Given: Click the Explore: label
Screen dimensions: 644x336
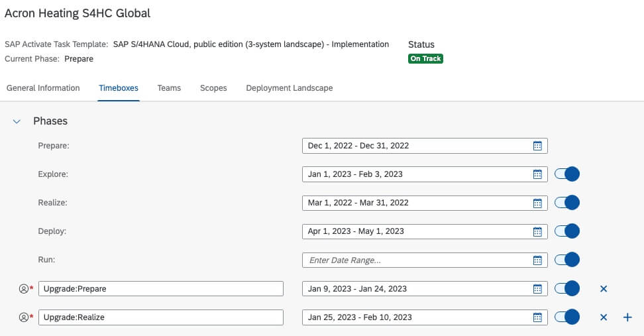Looking at the screenshot, I should click(x=53, y=174).
